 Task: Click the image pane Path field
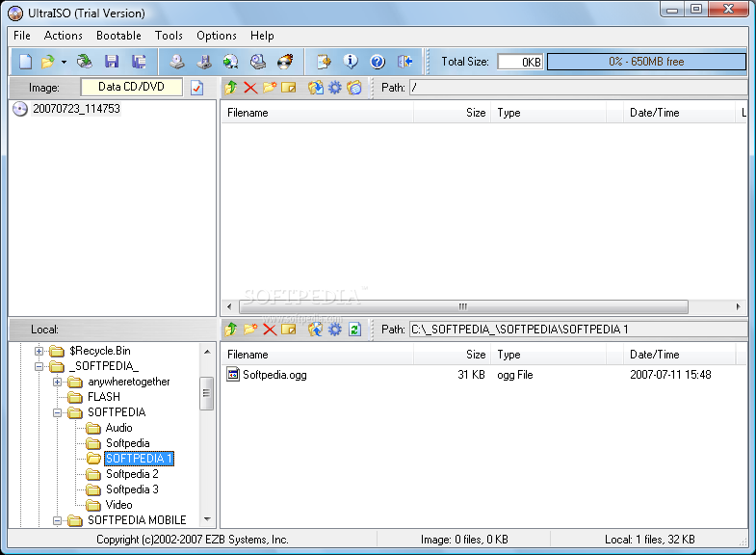coord(578,88)
